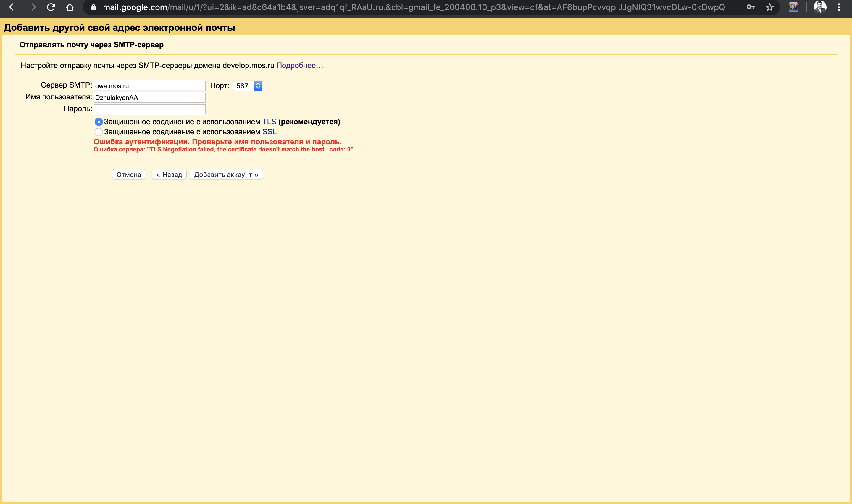Reload the page
Screen dimensions: 852x504
coord(51,7)
